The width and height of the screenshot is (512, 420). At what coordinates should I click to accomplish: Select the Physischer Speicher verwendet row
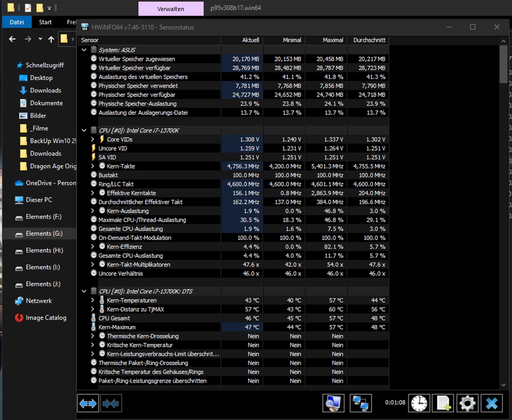pos(233,85)
